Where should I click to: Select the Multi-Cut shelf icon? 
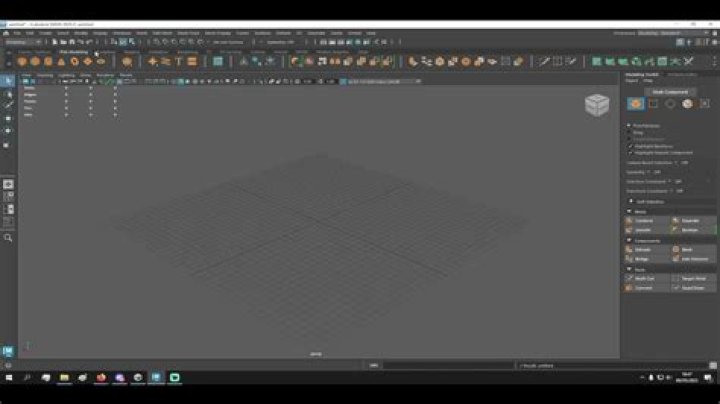click(544, 62)
